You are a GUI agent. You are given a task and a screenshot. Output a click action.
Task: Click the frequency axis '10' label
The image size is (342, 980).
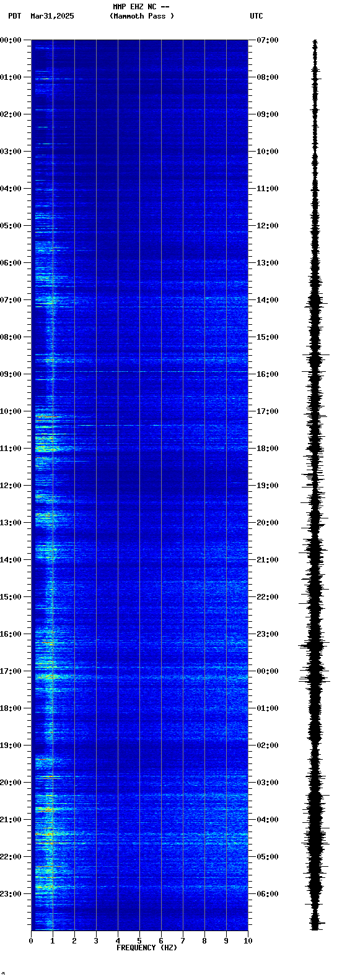coord(248,941)
